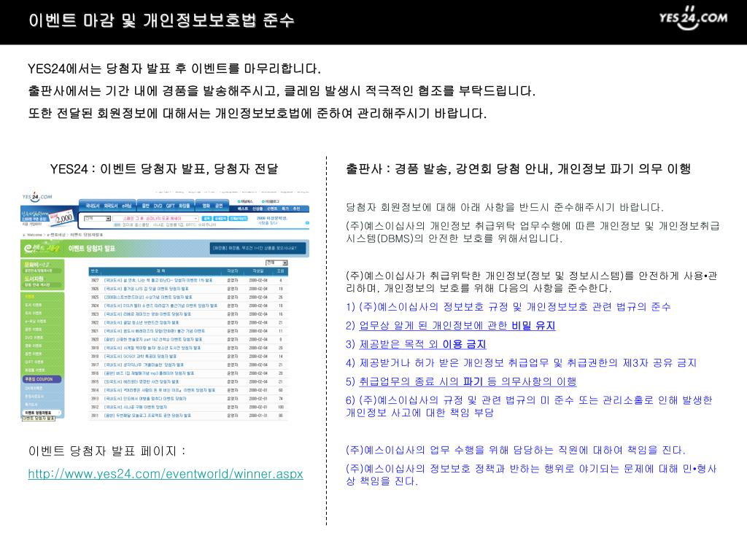Screen dimensions: 747x560
Task: Open winners post number 3911
Action: pos(147,416)
